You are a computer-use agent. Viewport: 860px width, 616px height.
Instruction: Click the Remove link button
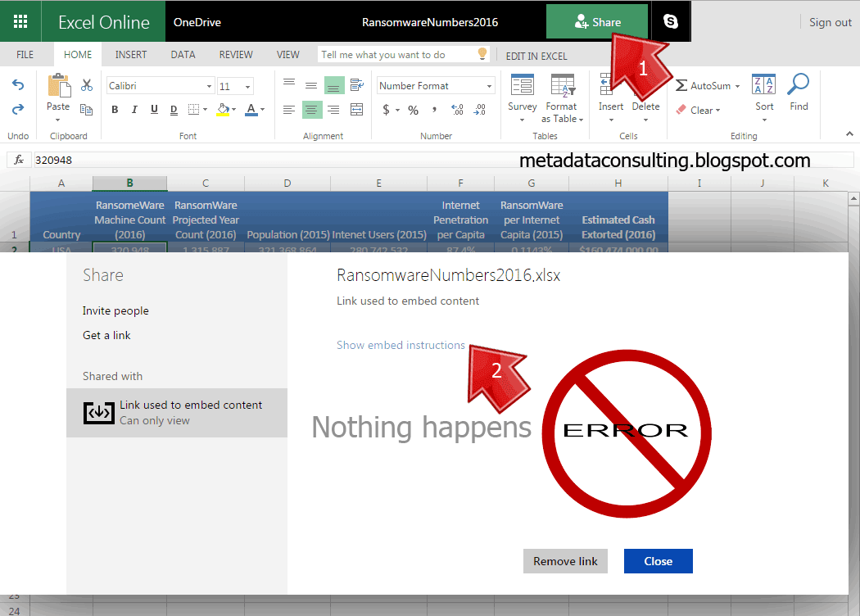click(565, 561)
